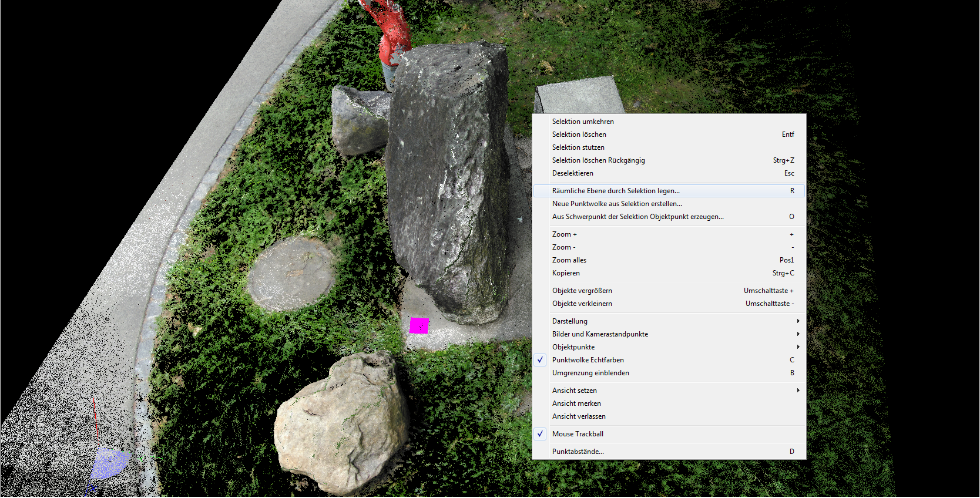Viewport: 980px width, 498px height.
Task: Click the magenta square marker on ground
Action: pyautogui.click(x=419, y=325)
